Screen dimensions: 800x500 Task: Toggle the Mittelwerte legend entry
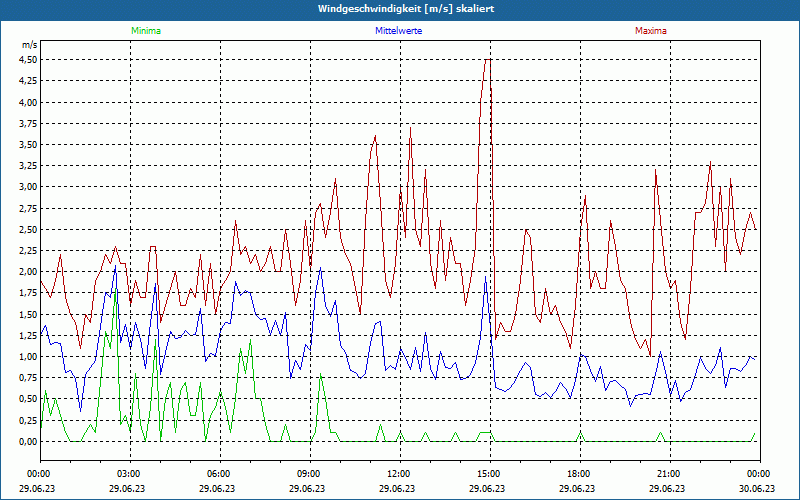tap(398, 31)
